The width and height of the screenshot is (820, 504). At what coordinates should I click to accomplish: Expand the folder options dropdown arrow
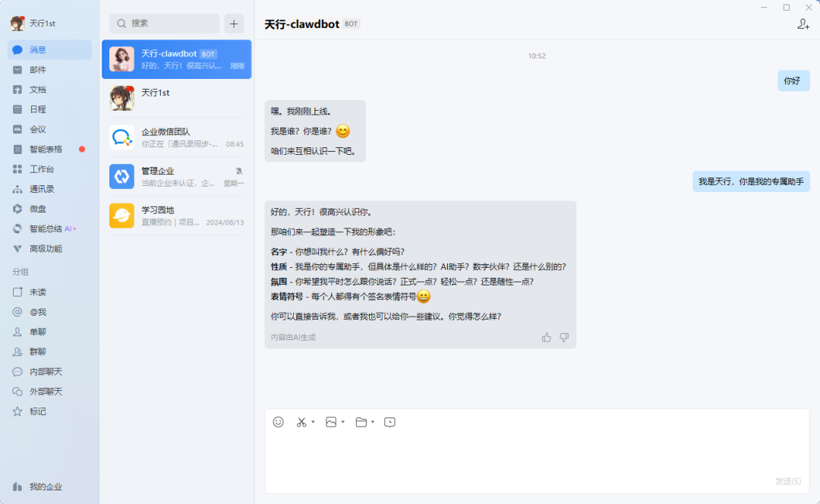click(373, 422)
